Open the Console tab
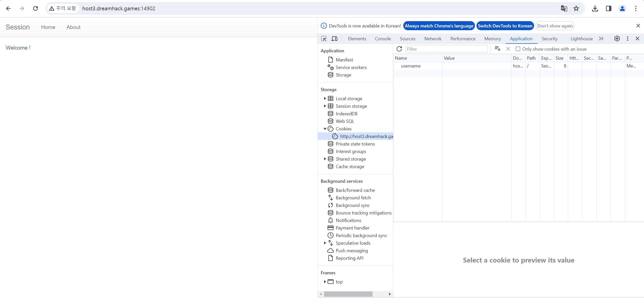This screenshot has height=298, width=644. click(383, 39)
